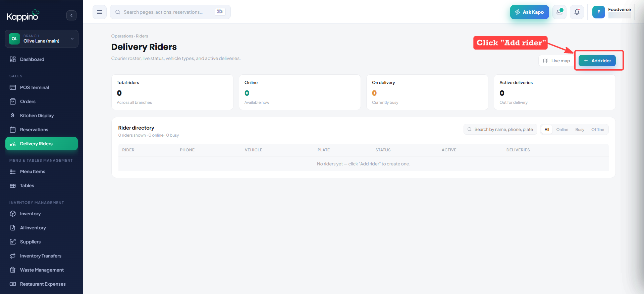The image size is (644, 294).
Task: Click the "Rider directory" heading
Action: (x=136, y=128)
